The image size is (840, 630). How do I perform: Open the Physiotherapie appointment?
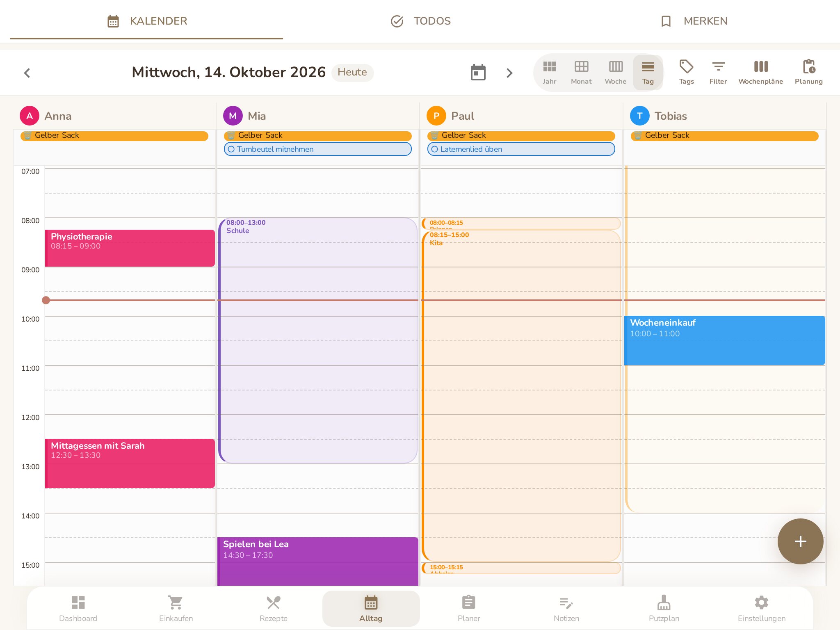[x=130, y=248]
